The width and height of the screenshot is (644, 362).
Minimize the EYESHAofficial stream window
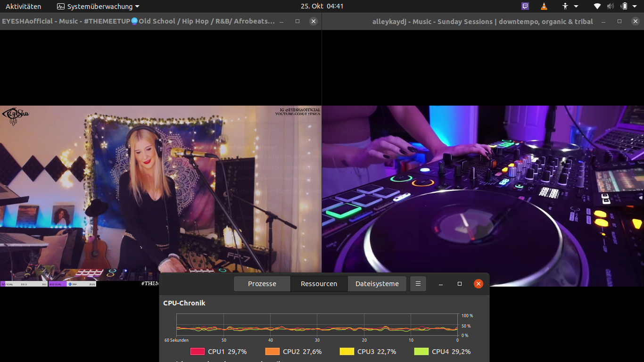[x=282, y=21]
